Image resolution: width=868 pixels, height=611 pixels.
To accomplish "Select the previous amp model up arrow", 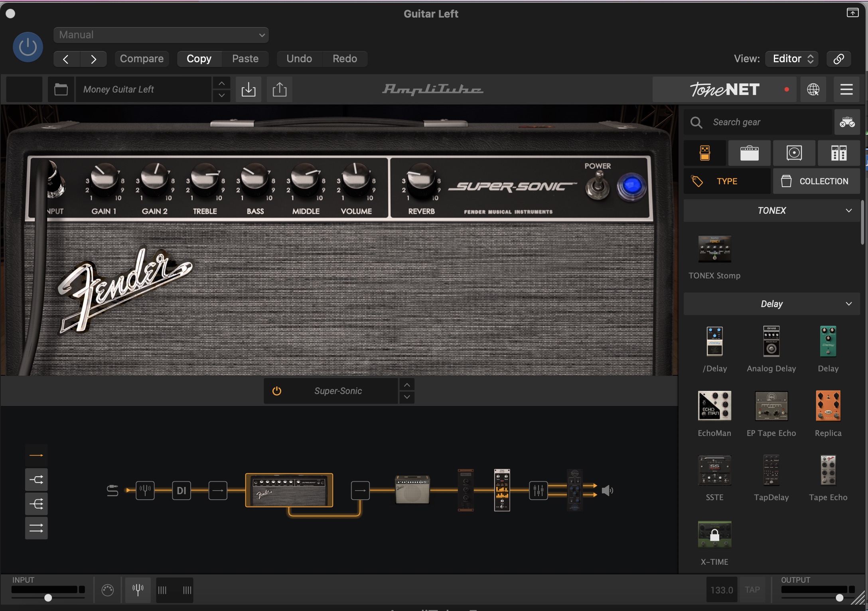I will coord(407,385).
